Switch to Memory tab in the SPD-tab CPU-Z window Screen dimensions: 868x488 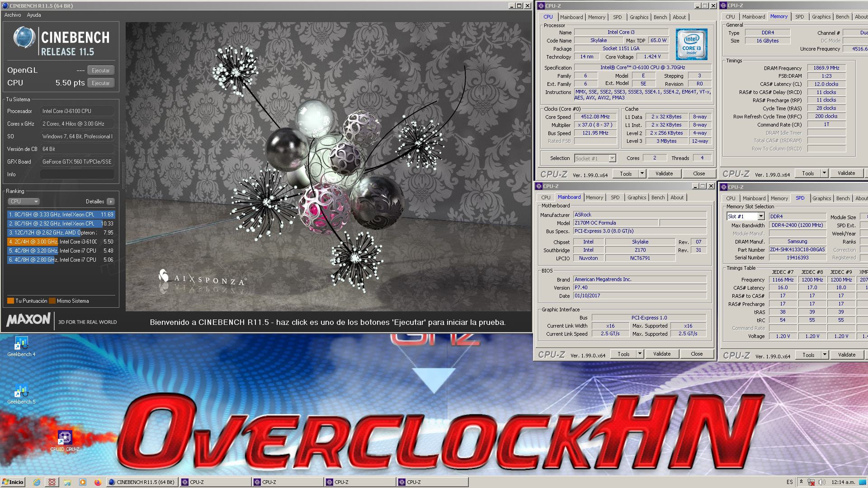click(779, 198)
